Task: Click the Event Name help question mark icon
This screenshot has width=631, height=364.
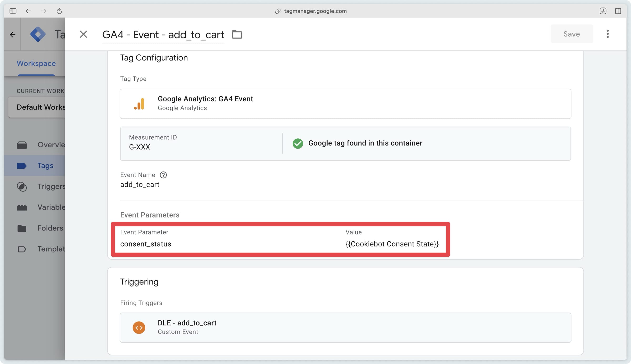Action: tap(163, 175)
